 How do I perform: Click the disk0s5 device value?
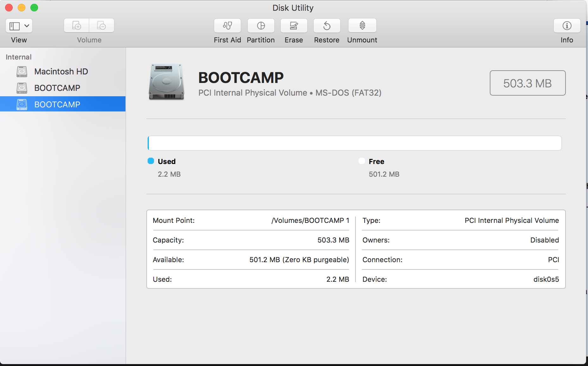[x=546, y=279]
